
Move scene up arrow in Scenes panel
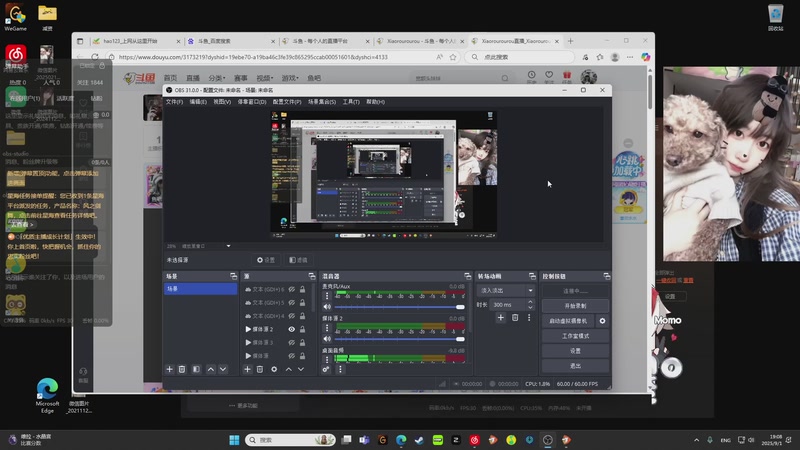click(x=211, y=369)
